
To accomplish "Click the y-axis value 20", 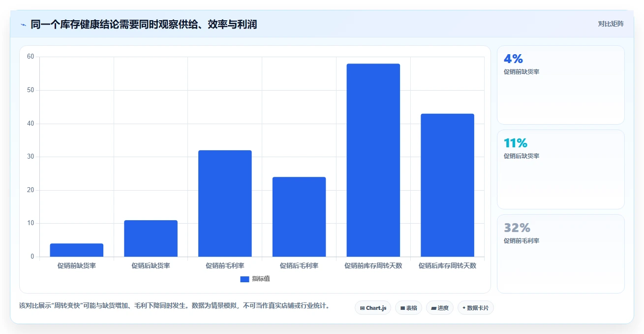I will (31, 190).
